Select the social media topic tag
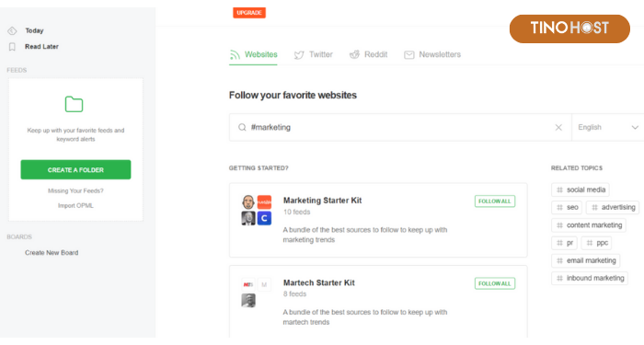The image size is (644, 345). point(581,190)
